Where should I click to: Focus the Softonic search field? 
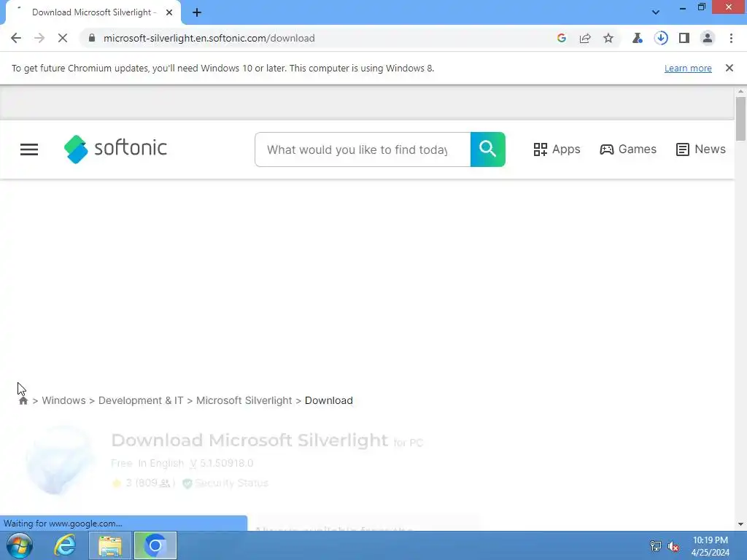pos(363,149)
